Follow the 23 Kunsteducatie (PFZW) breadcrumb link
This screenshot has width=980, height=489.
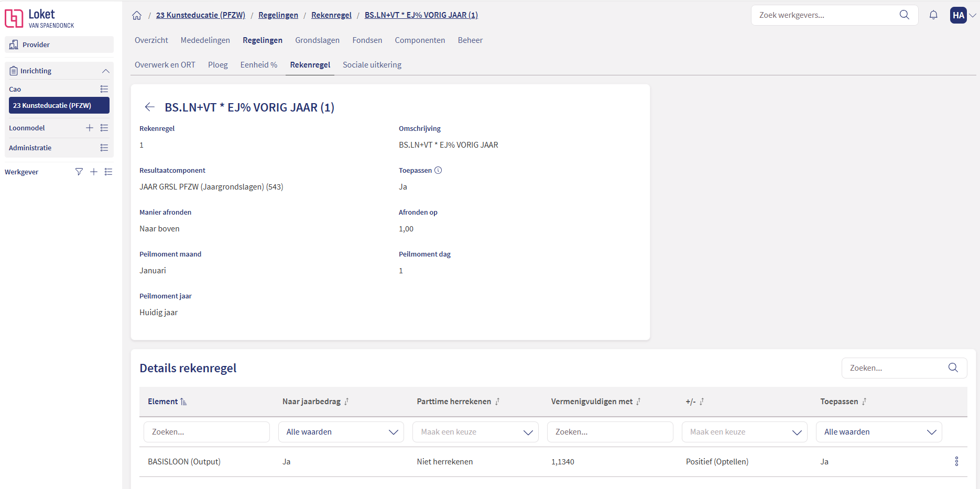coord(201,15)
